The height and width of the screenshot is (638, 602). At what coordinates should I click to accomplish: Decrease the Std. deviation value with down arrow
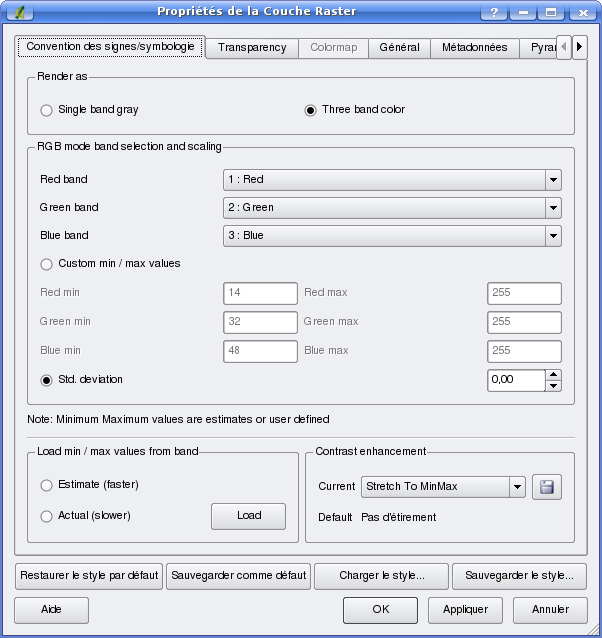click(554, 386)
